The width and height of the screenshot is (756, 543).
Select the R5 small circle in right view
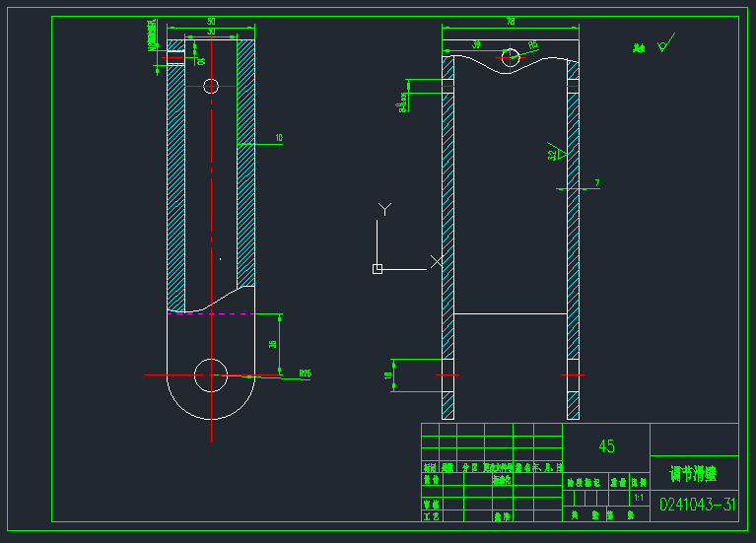point(511,57)
